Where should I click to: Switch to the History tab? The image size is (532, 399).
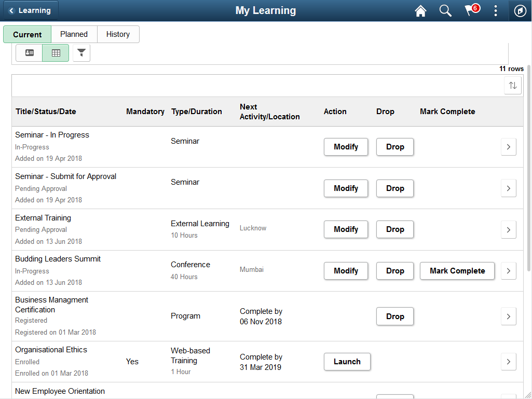tap(118, 34)
